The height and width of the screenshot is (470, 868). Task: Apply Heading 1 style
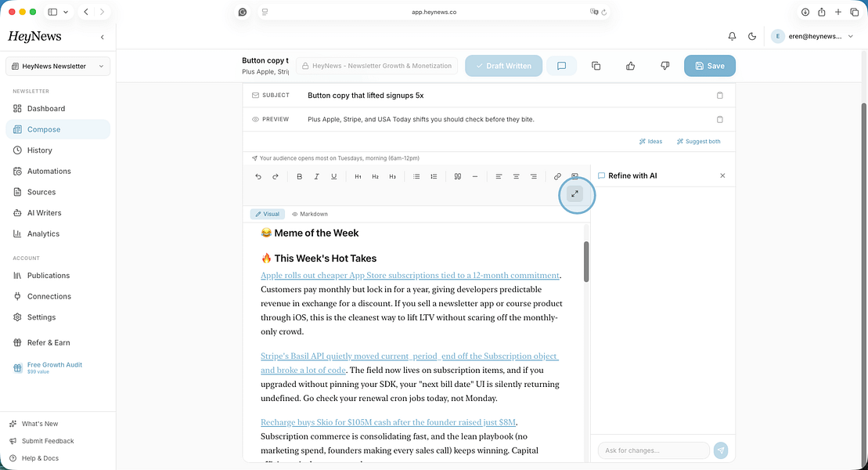click(x=358, y=176)
